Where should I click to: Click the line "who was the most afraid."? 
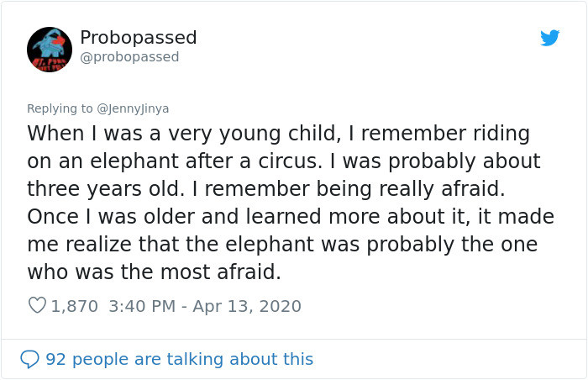click(154, 272)
